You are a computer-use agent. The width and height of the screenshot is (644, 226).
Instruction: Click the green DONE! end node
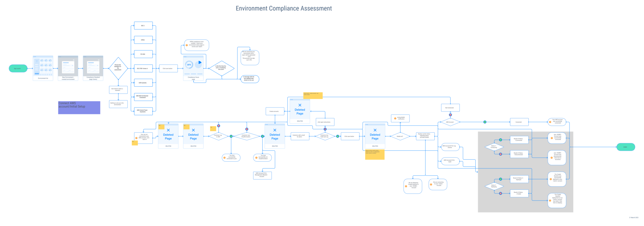pyautogui.click(x=626, y=147)
